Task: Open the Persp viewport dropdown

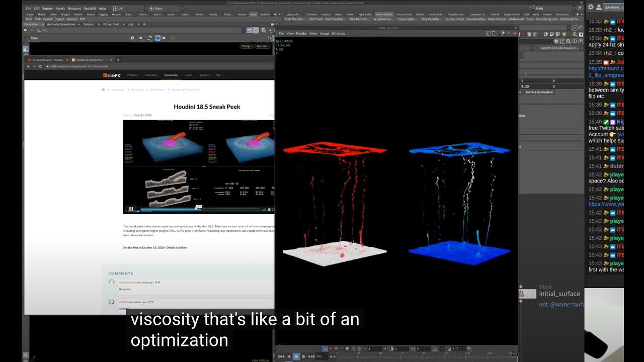Action: (x=247, y=46)
